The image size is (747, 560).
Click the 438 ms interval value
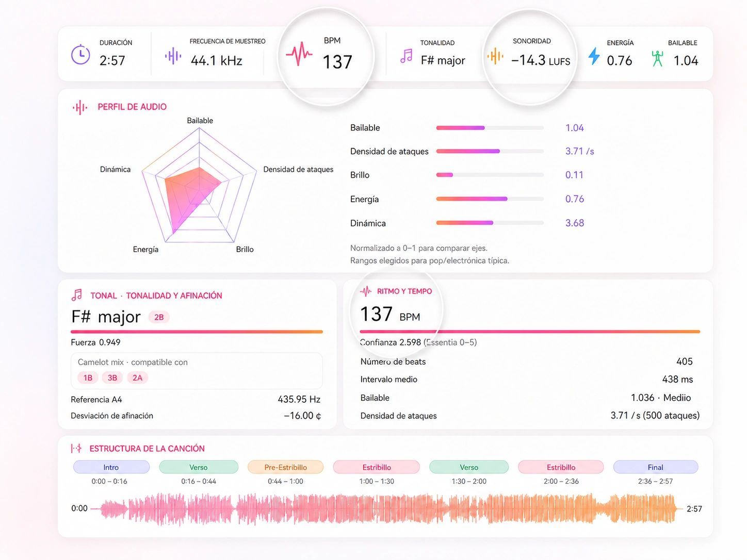[x=677, y=380]
